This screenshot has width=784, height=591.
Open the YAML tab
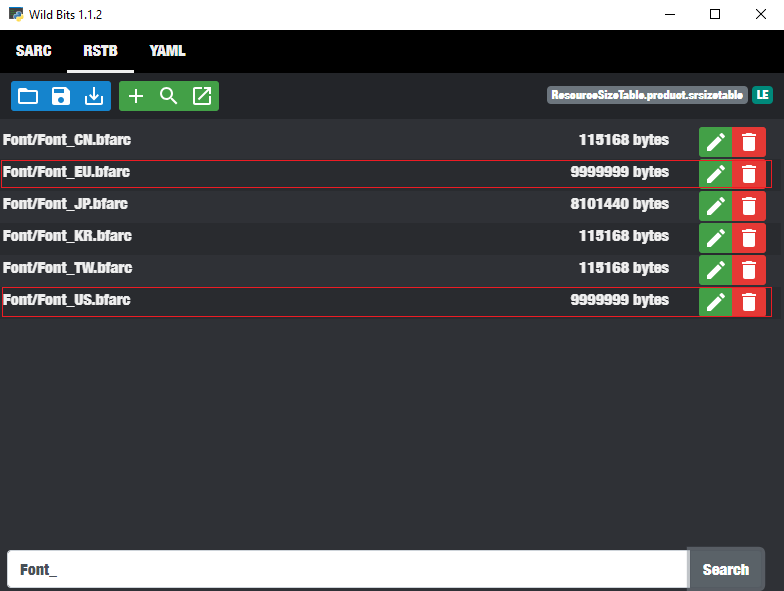(168, 51)
